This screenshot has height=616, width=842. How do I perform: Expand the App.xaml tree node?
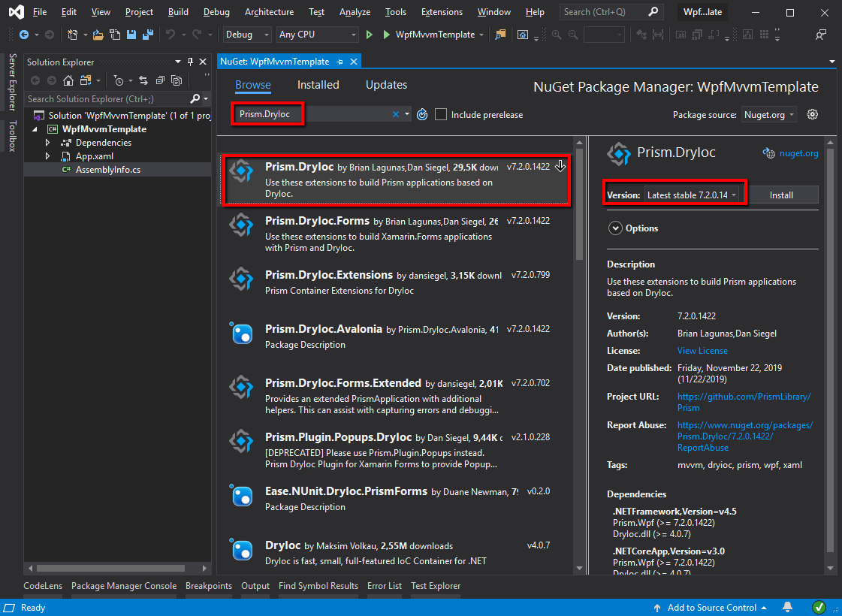coord(48,156)
